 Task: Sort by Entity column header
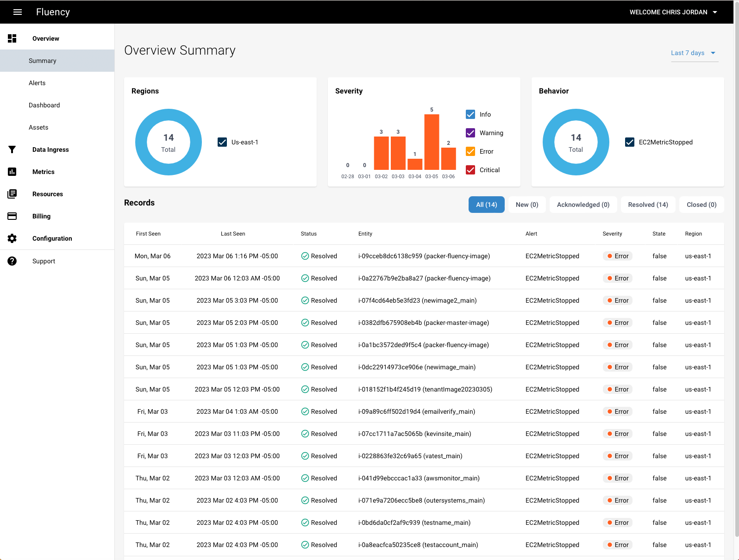[365, 234]
